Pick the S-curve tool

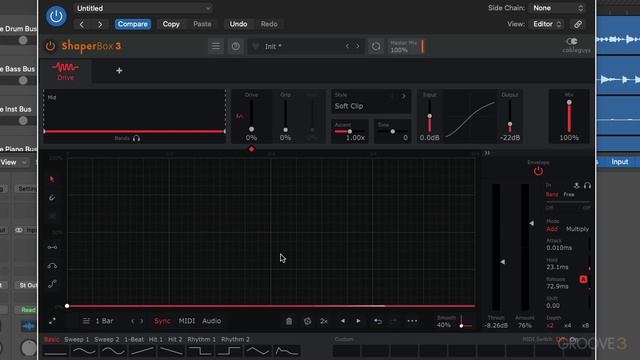click(52, 284)
